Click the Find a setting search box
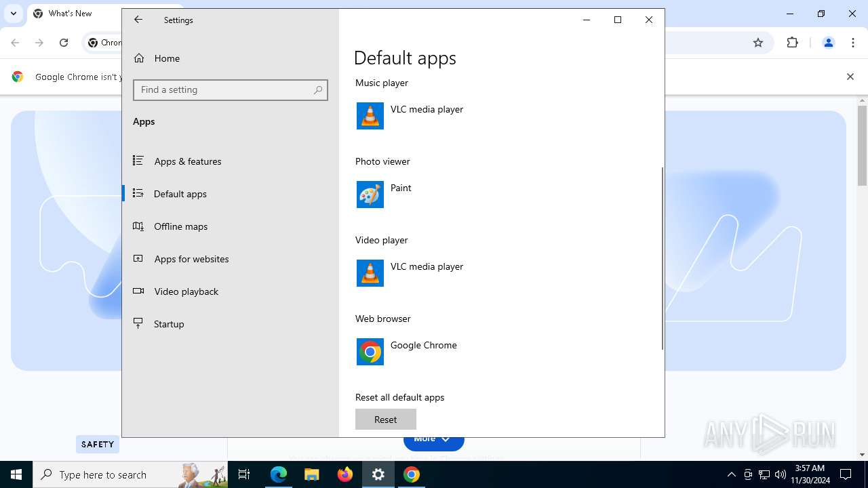868x488 pixels. (x=231, y=90)
